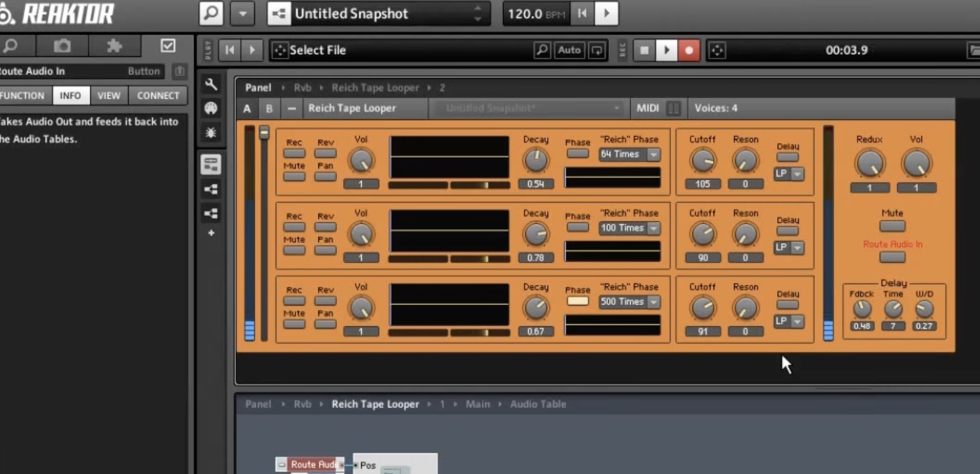Toggle Pan button in second looper row
This screenshot has width=980, height=474.
click(x=325, y=250)
